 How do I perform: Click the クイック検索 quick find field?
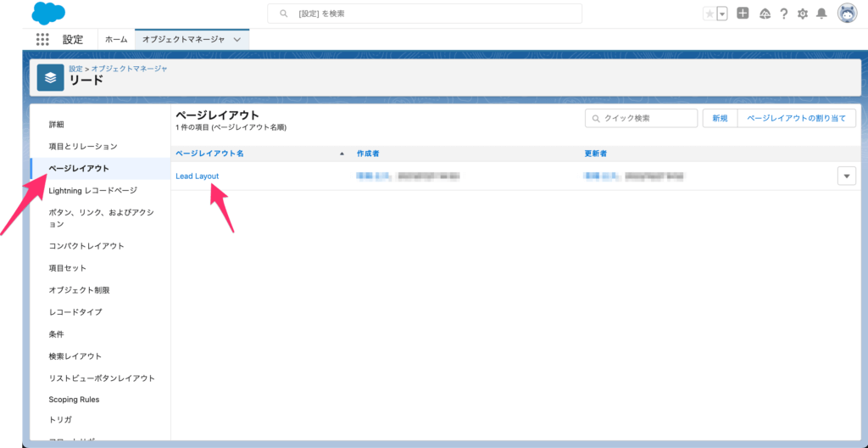pyautogui.click(x=641, y=118)
